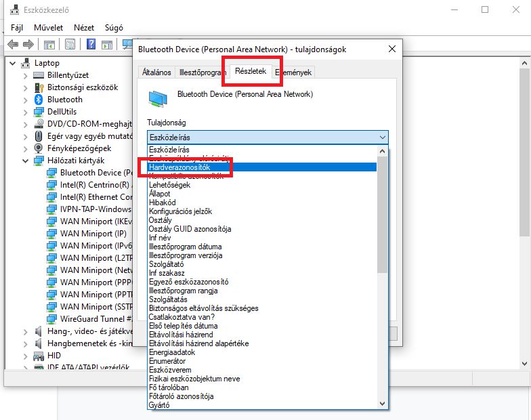
Task: Click the Forward arrow toolbar icon
Action: 28,45
